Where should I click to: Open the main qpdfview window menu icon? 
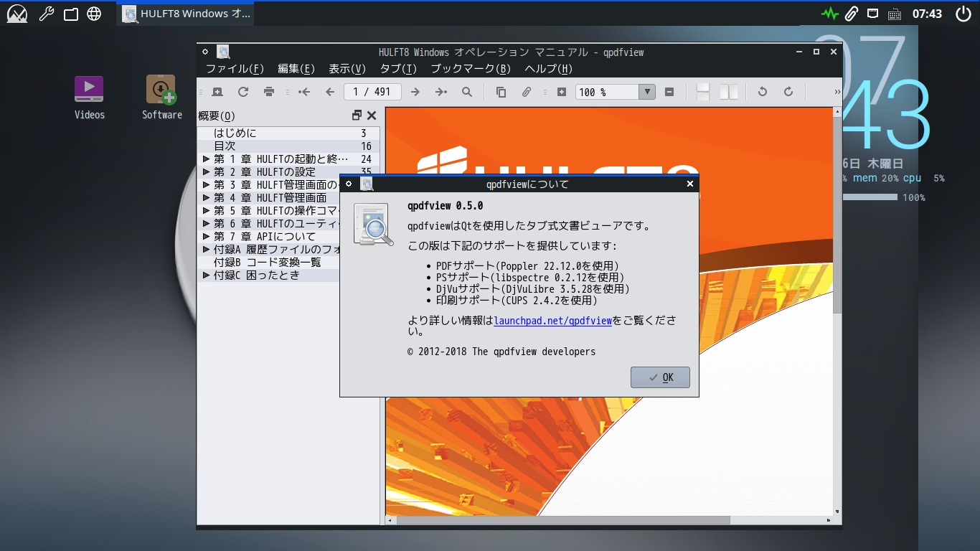coord(205,52)
